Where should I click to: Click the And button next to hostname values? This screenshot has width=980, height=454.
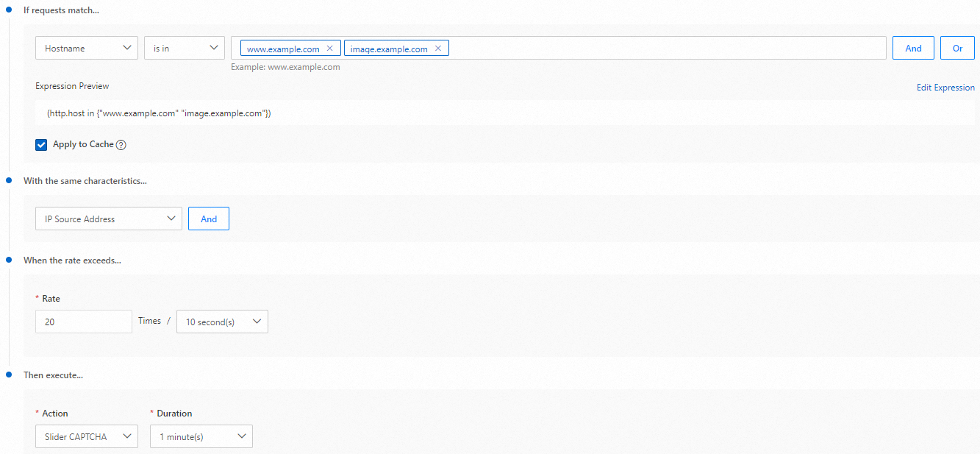(913, 48)
